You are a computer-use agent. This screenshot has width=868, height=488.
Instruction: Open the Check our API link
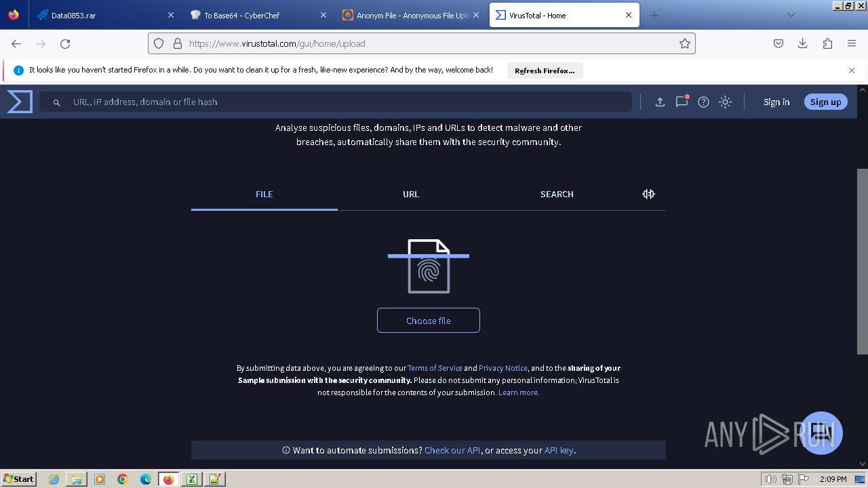click(x=453, y=450)
